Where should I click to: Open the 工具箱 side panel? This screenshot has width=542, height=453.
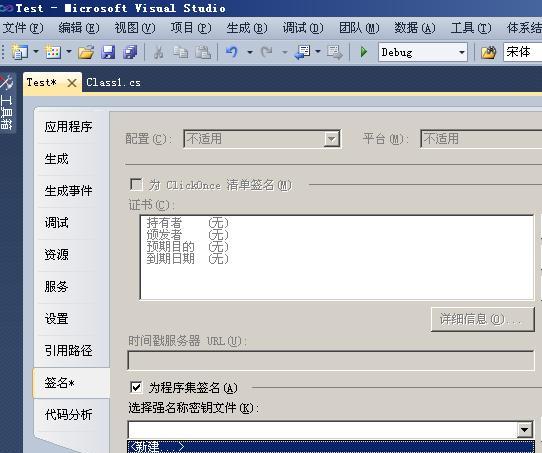coord(7,104)
